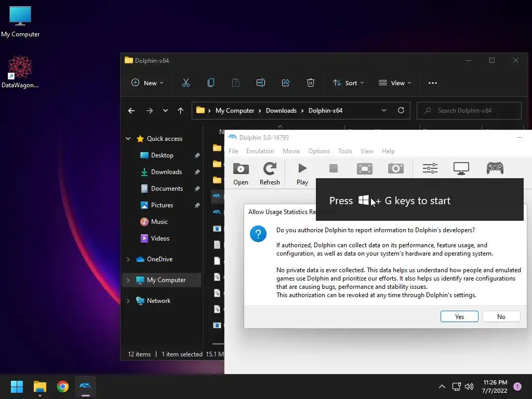Screen dimensions: 532x399
Task: Select Desktop in Quick access
Action: (162, 155)
